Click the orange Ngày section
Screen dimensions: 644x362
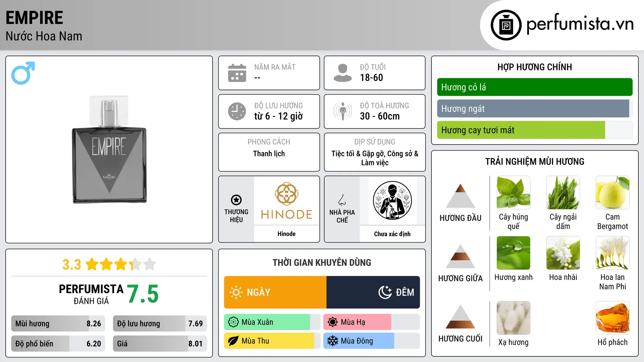[275, 292]
